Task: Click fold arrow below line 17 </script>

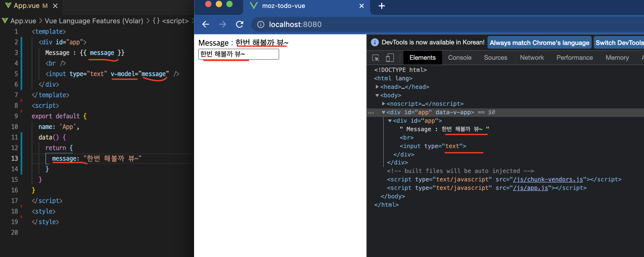Action: pyautogui.click(x=22, y=206)
